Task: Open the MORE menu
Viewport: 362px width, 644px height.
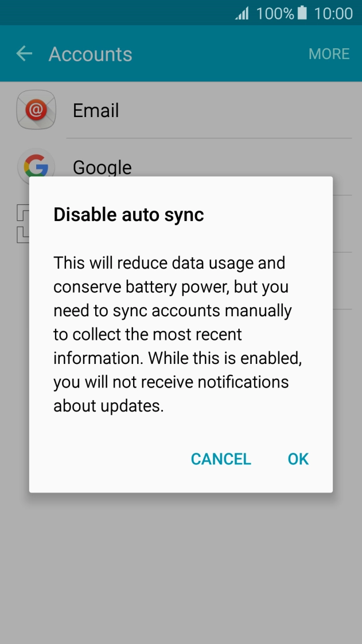Action: pyautogui.click(x=329, y=54)
